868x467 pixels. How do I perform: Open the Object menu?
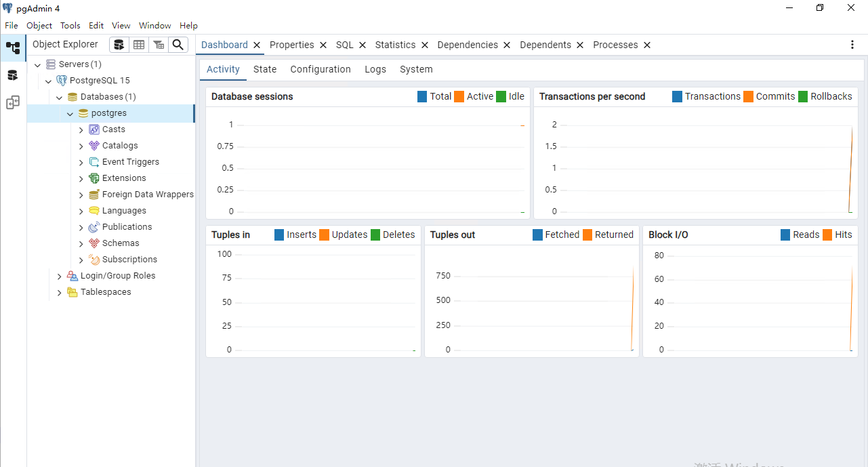pos(39,26)
